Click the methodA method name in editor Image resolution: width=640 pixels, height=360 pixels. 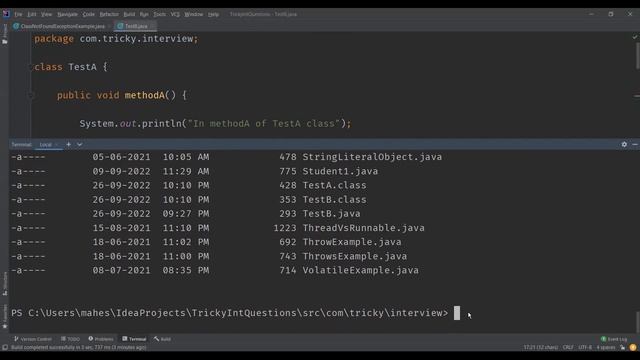(144, 95)
